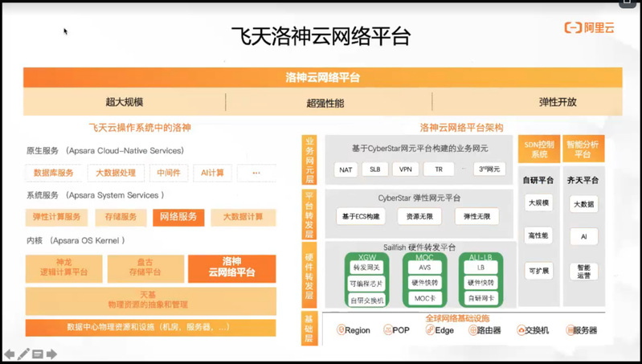Click the 服务器 server icon
The width and height of the screenshot is (642, 364).
click(x=570, y=330)
